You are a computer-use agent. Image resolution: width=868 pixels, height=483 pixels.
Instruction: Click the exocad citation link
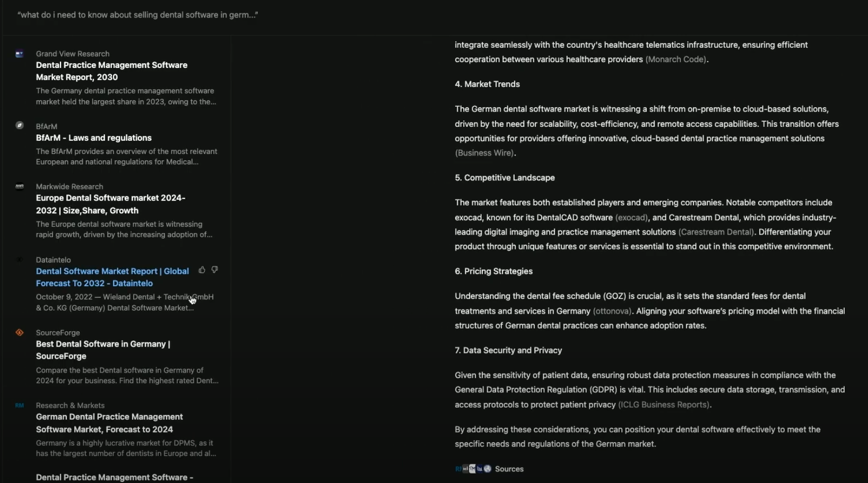click(631, 218)
